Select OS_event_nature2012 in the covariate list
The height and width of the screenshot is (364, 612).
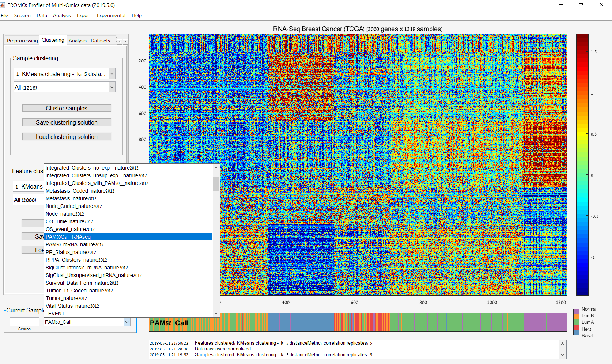[x=70, y=229]
